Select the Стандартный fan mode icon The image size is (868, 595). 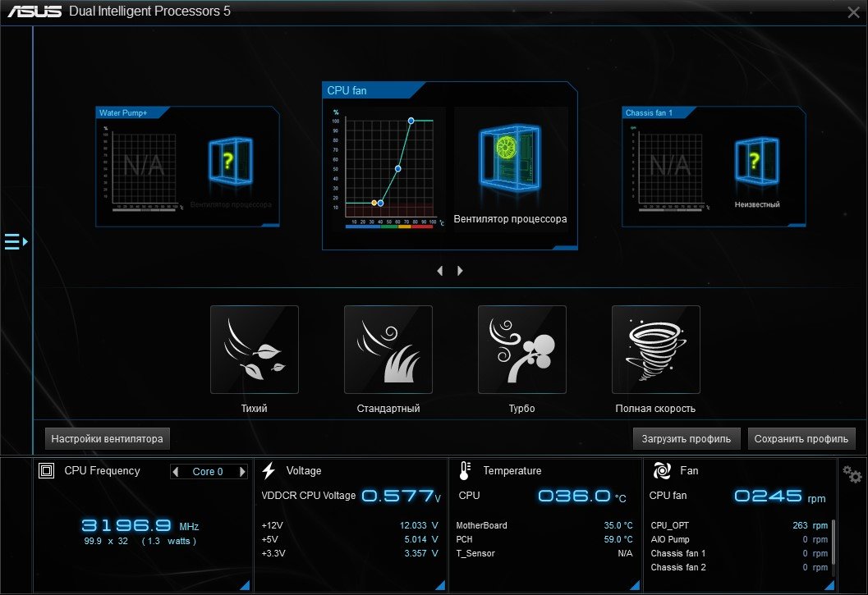coord(388,350)
